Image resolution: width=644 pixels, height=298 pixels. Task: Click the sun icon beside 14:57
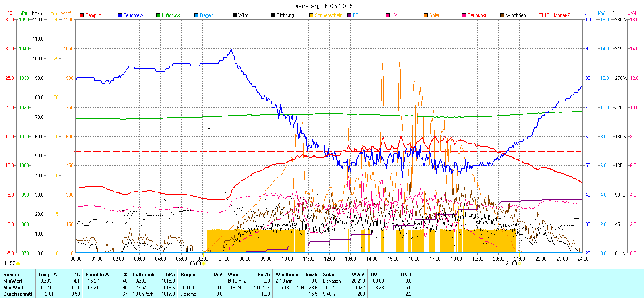tap(18, 263)
